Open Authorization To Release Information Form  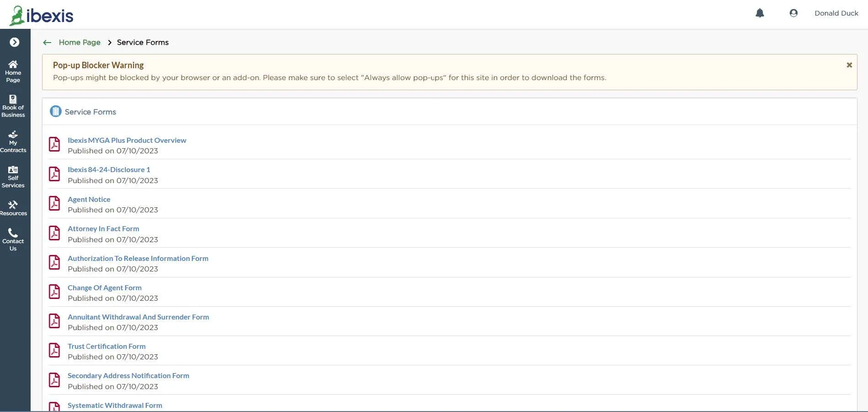(138, 259)
